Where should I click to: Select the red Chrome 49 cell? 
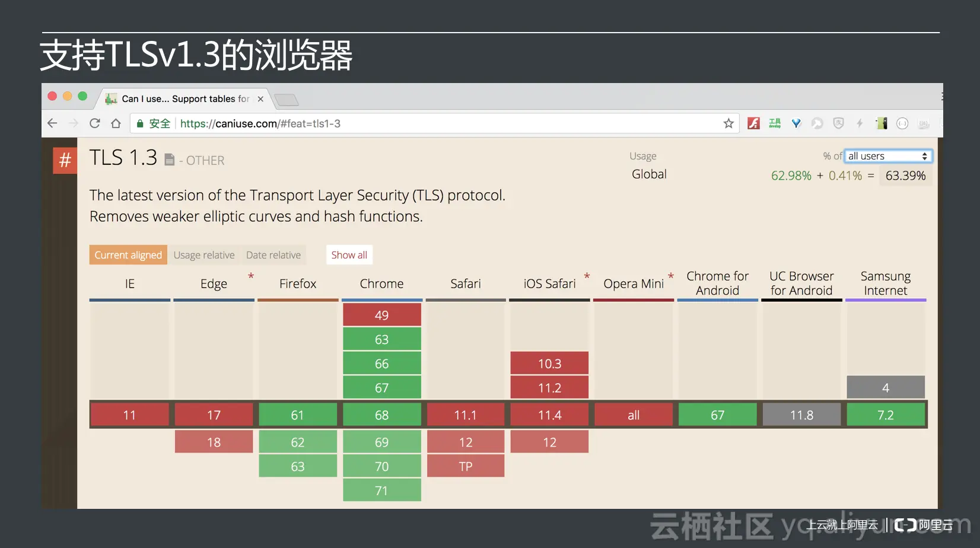(382, 315)
